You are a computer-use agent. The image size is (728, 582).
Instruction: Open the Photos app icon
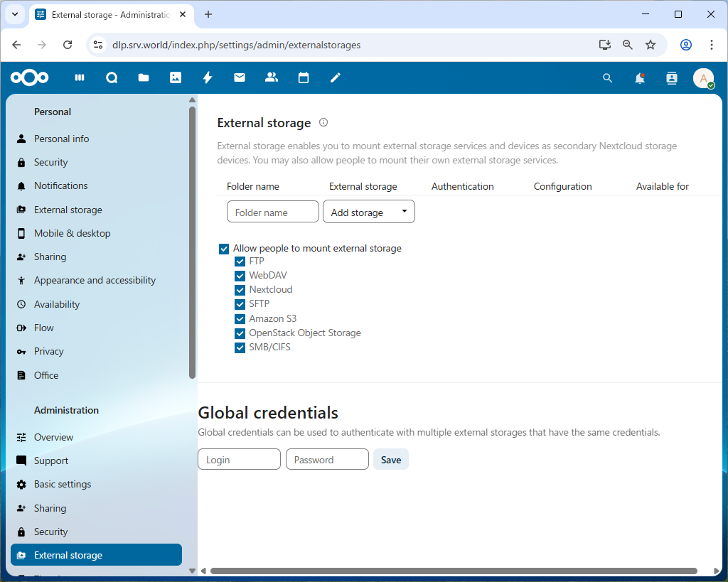[176, 78]
